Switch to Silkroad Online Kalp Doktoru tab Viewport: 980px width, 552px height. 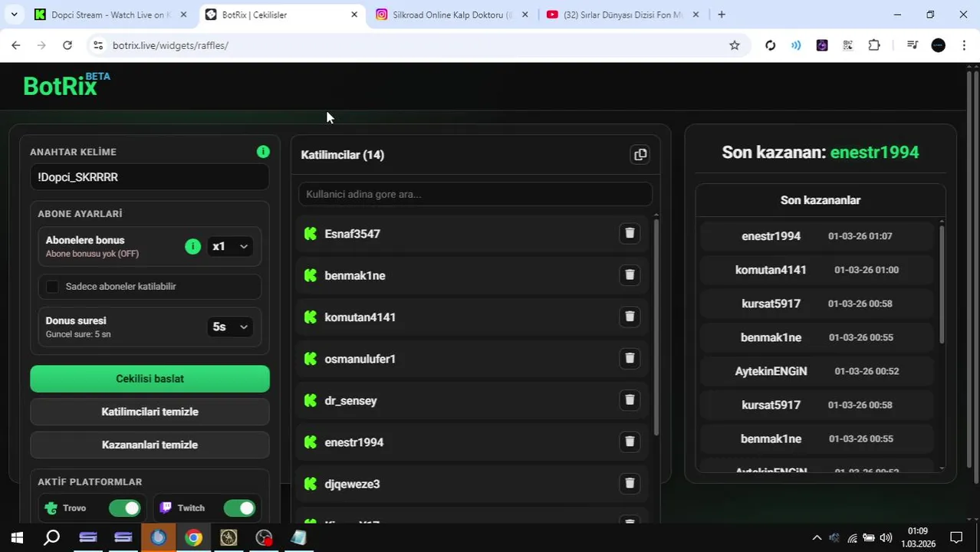[452, 15]
